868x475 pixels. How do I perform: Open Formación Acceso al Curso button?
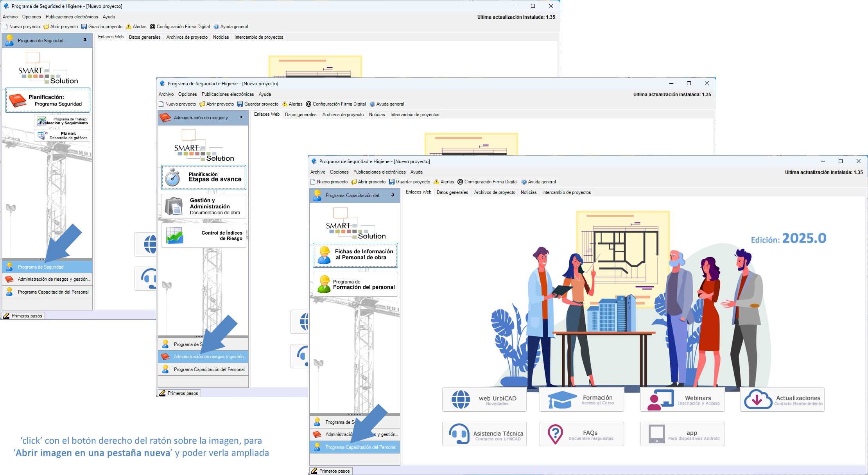581,400
